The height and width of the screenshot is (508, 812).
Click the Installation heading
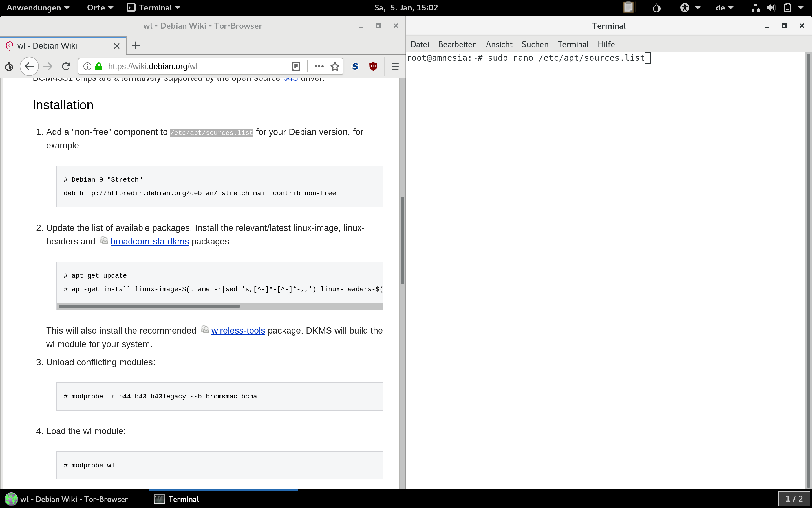(x=63, y=105)
